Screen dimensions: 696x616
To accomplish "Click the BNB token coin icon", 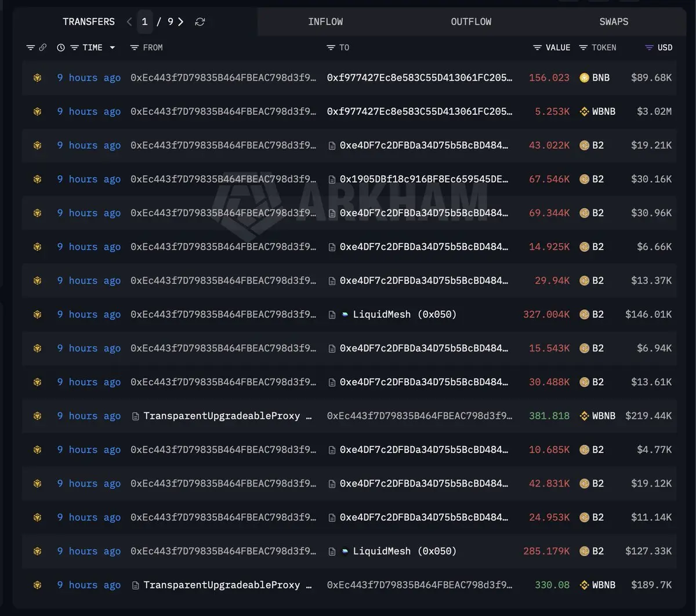I will pyautogui.click(x=584, y=78).
